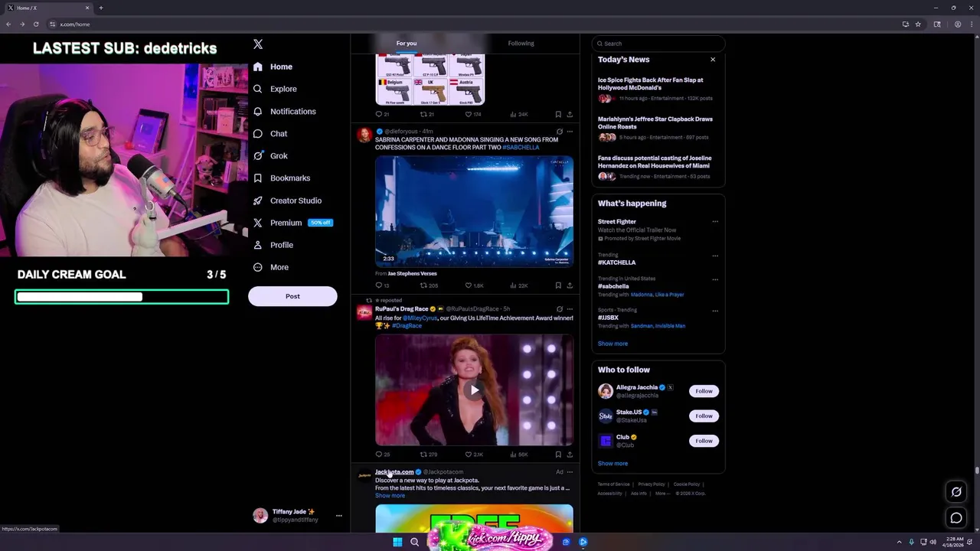The width and height of the screenshot is (980, 551).
Task: Open options for #sabchella trend
Action: point(715,279)
